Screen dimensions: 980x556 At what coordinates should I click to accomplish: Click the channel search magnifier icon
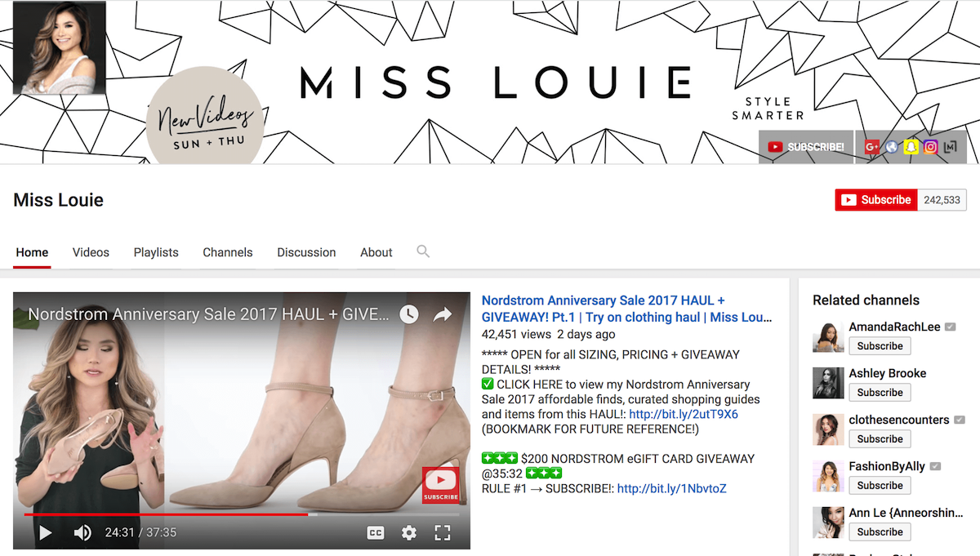423,251
